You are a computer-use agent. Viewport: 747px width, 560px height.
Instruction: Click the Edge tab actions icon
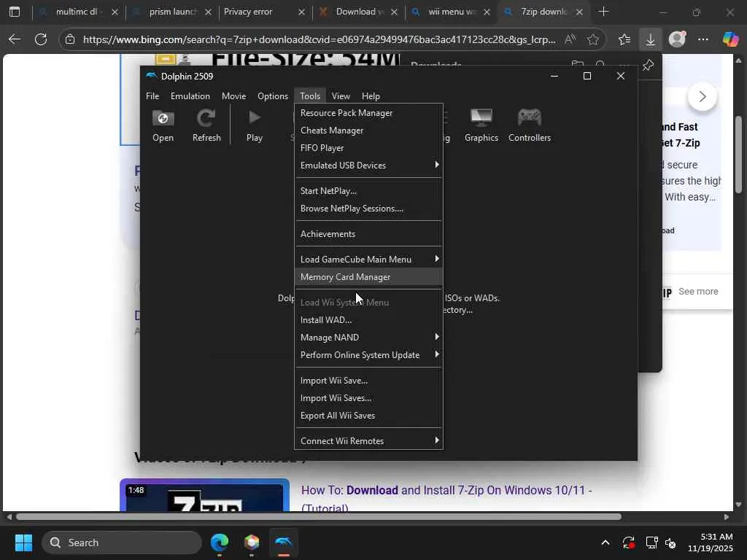point(15,12)
